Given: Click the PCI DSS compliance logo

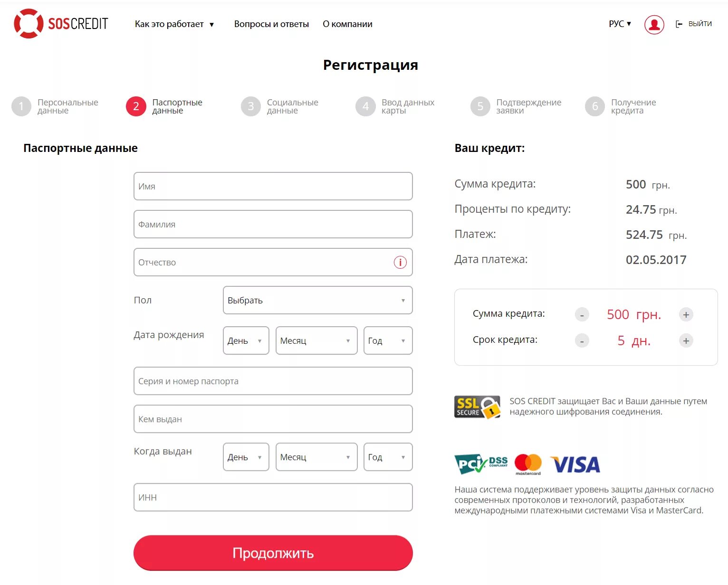Looking at the screenshot, I should [x=480, y=463].
